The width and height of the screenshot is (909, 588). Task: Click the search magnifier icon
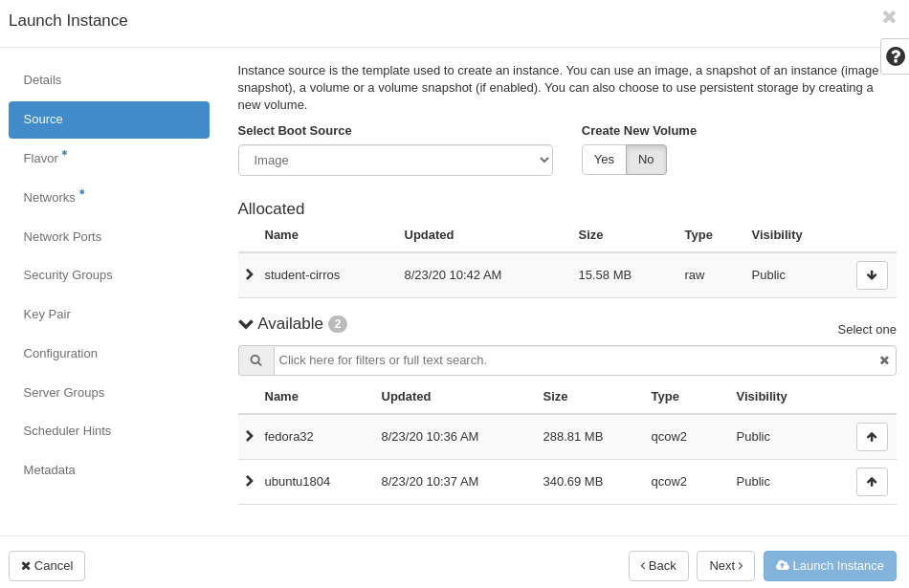pos(255,360)
